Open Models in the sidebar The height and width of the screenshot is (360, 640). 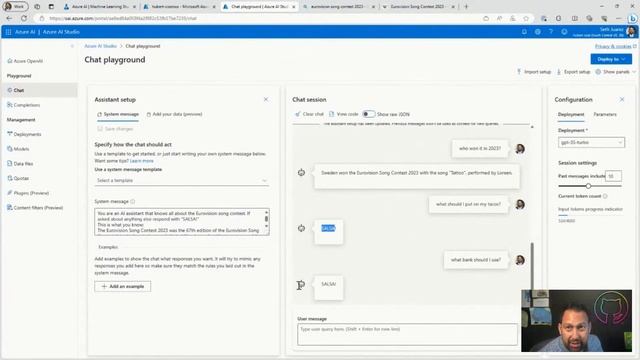[x=18, y=149]
